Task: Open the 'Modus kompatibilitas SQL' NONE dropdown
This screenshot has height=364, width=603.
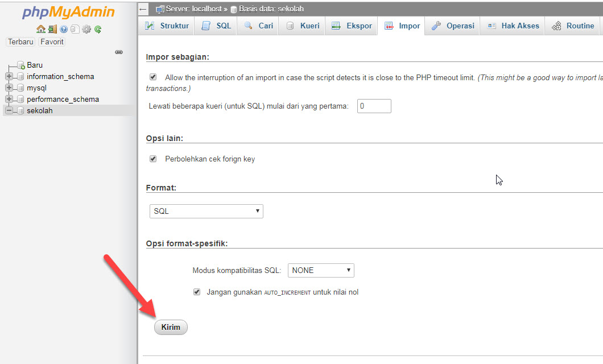Action: (320, 270)
